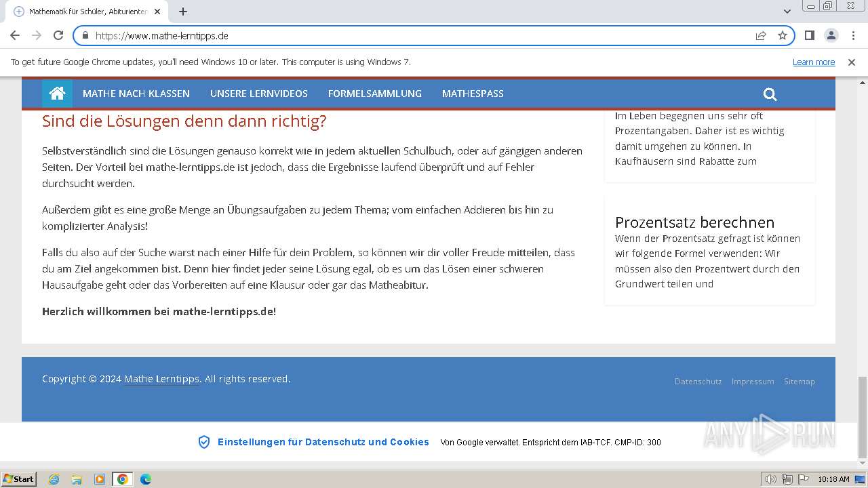Open the Datenschutz footer link
Viewport: 868px width, 488px height.
click(698, 382)
